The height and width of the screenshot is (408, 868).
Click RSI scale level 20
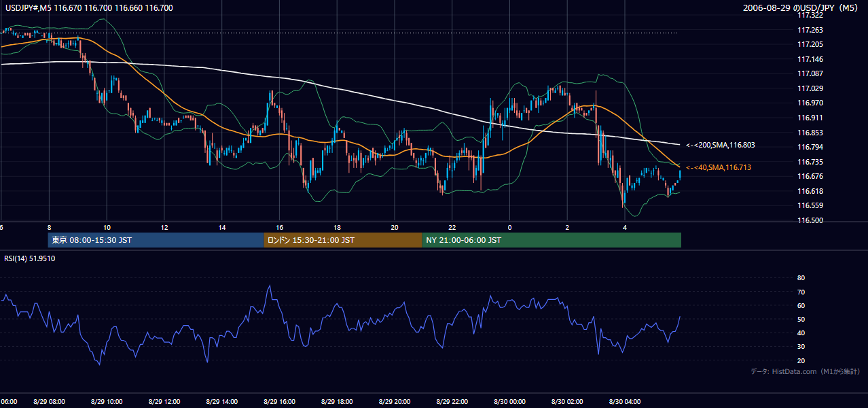801,360
